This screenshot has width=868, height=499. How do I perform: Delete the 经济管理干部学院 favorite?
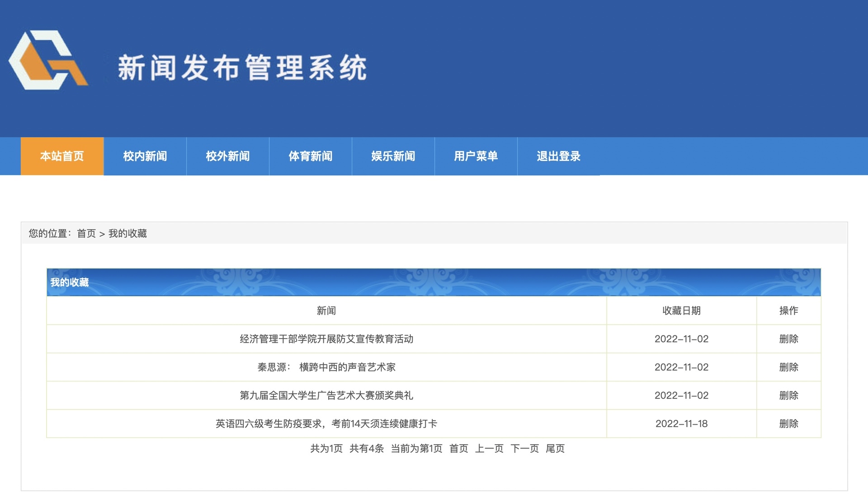point(788,339)
